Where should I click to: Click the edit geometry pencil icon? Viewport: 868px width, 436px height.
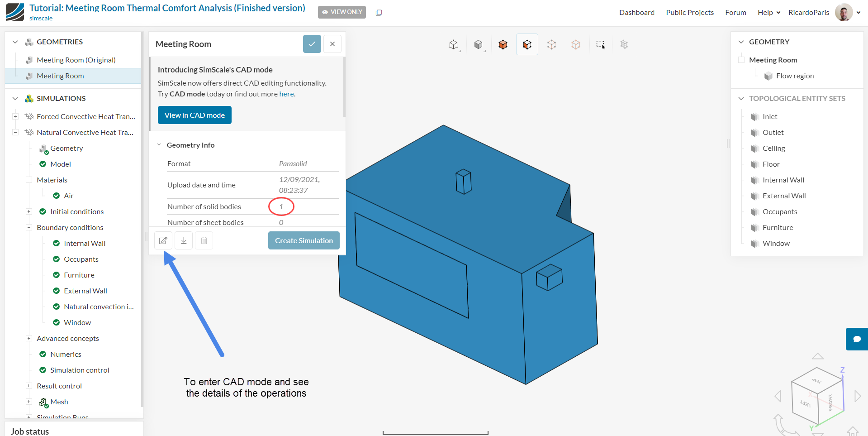pos(163,240)
